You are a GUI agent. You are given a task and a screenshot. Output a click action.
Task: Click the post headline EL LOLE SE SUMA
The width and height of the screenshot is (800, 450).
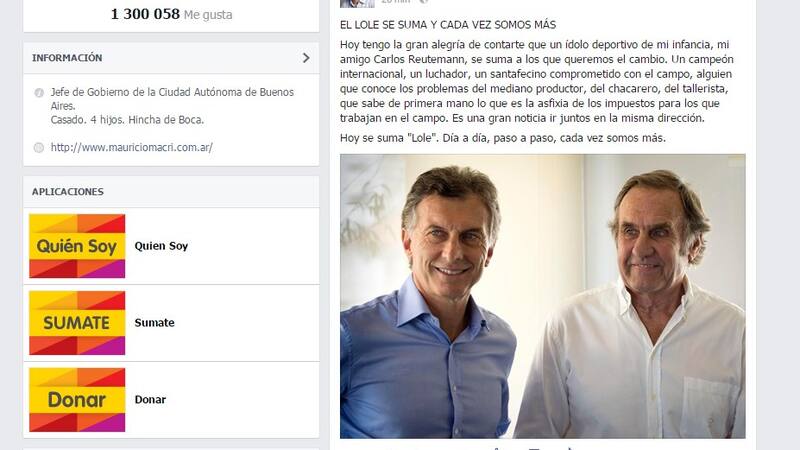coord(448,25)
